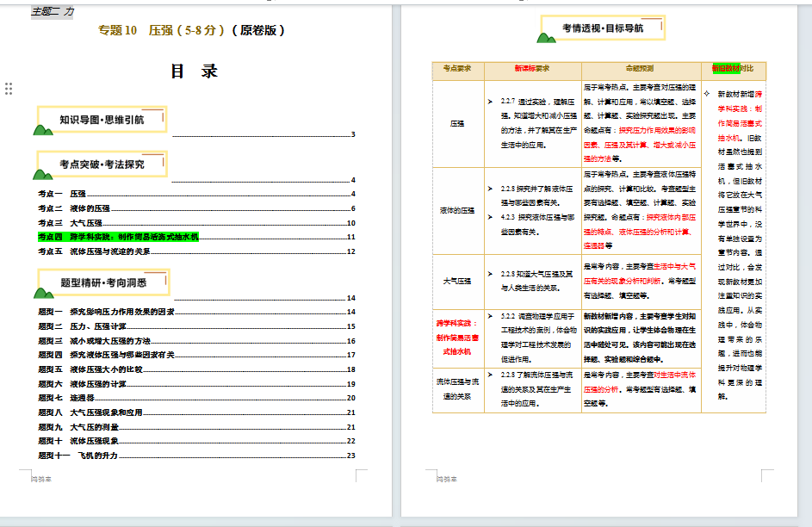812x527 pixels.
Task: Go to 题型三 减小或增大压强的方法
Action: pyautogui.click(x=196, y=341)
